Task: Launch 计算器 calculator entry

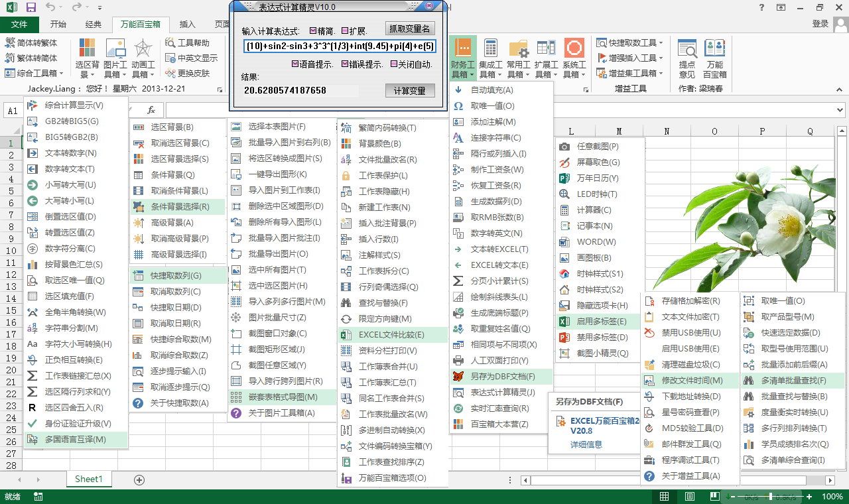Action: pyautogui.click(x=600, y=210)
